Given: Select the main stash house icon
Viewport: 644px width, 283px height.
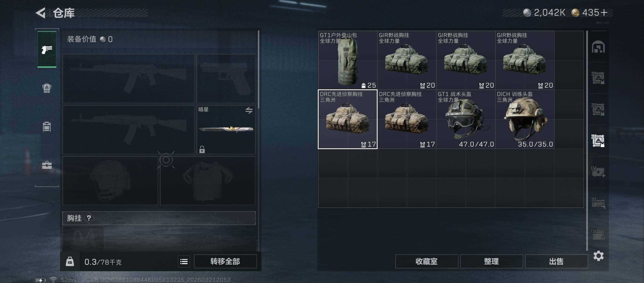Looking at the screenshot, I should [598, 47].
